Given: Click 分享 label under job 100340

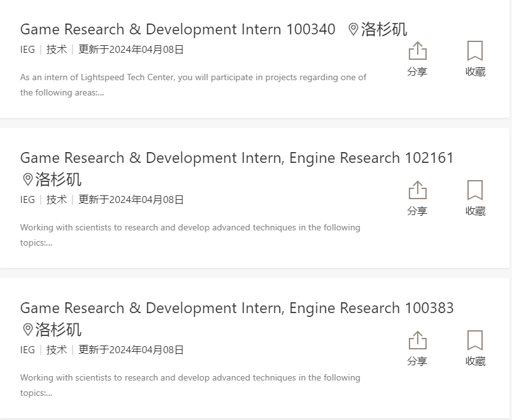Looking at the screenshot, I should click(x=417, y=71).
